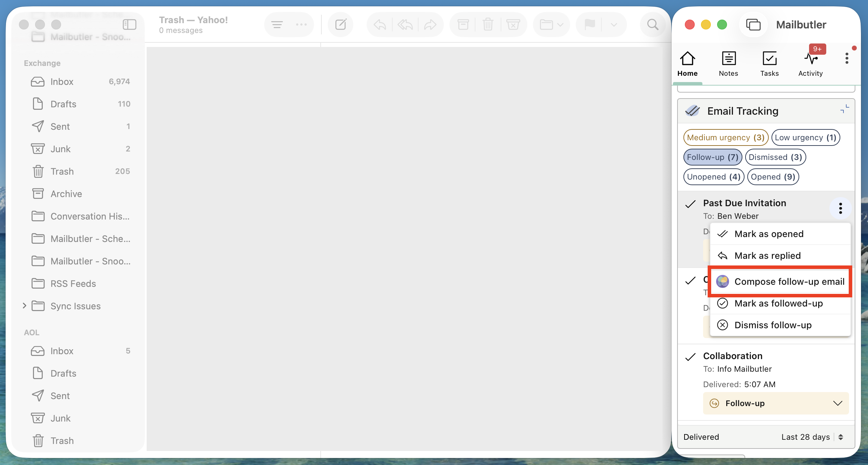Open Mailbutler's vertical dots menu
The width and height of the screenshot is (868, 465).
(847, 59)
